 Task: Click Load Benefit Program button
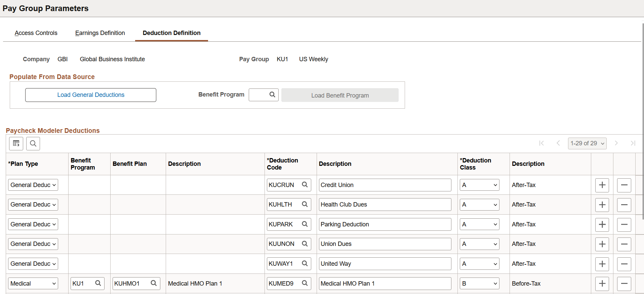point(340,95)
